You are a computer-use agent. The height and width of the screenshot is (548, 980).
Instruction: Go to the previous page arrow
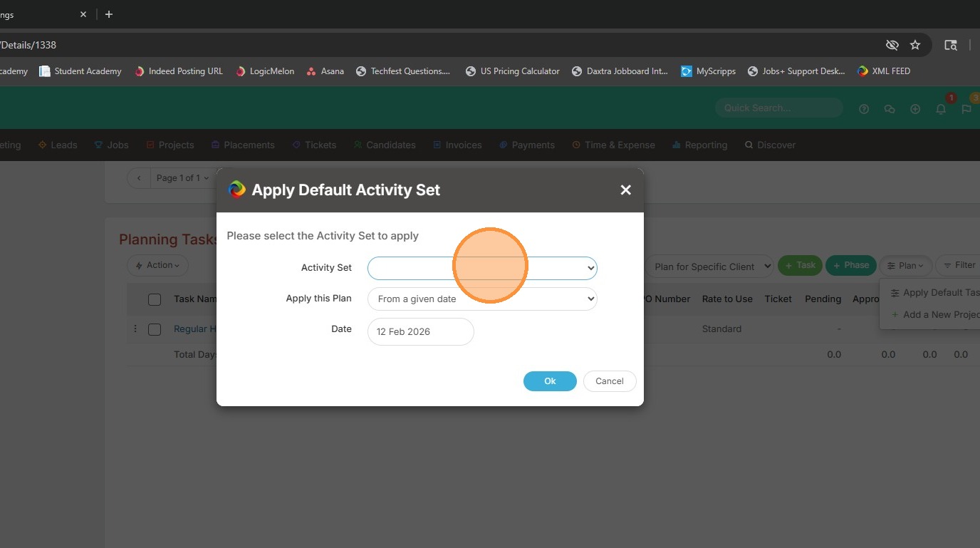139,178
